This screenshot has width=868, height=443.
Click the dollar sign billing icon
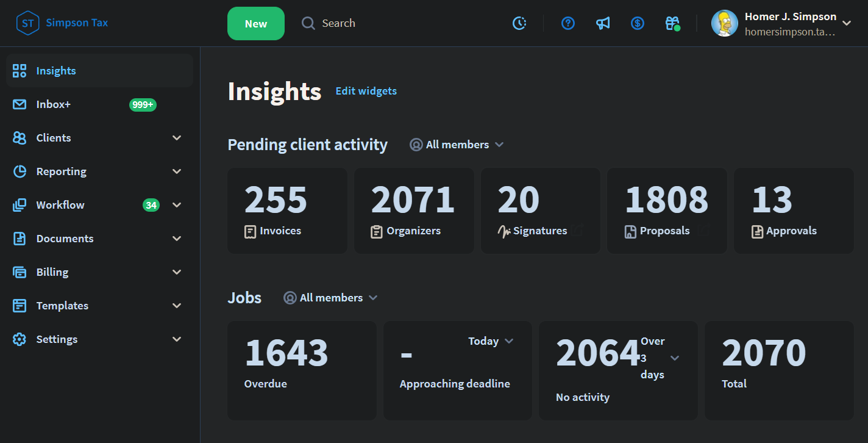(638, 23)
